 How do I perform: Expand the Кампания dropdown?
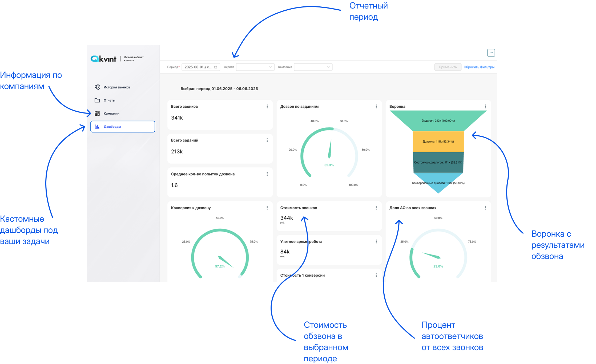(313, 67)
